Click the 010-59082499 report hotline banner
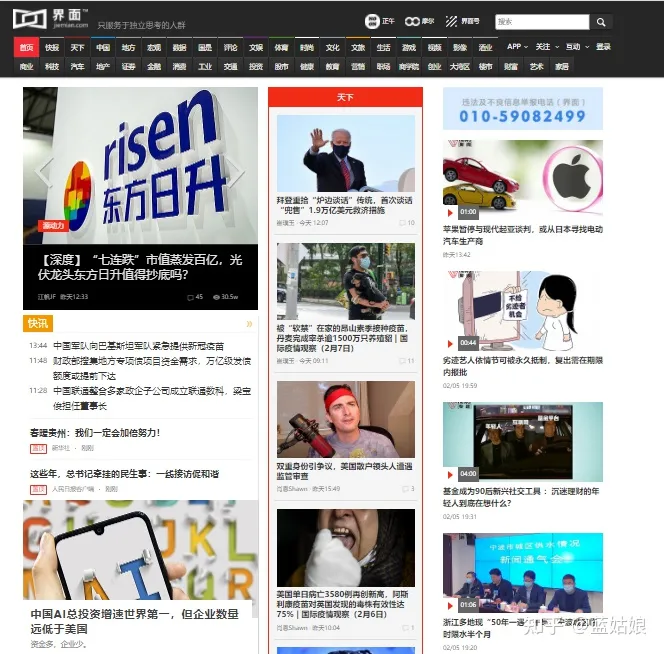664x654 pixels. (523, 108)
